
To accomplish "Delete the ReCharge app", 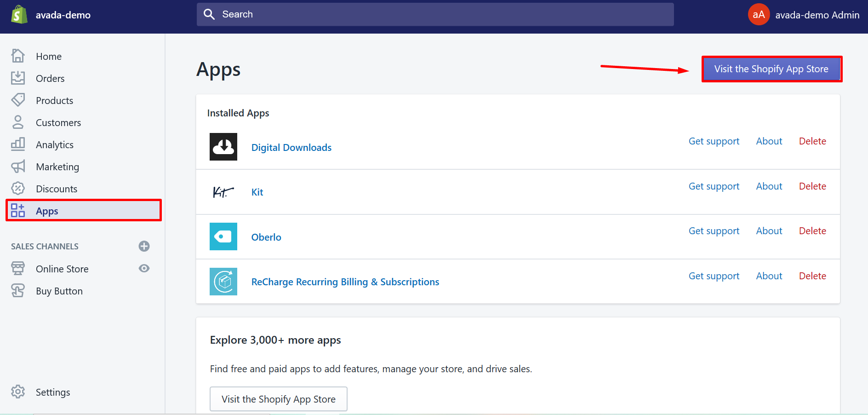I will click(812, 276).
